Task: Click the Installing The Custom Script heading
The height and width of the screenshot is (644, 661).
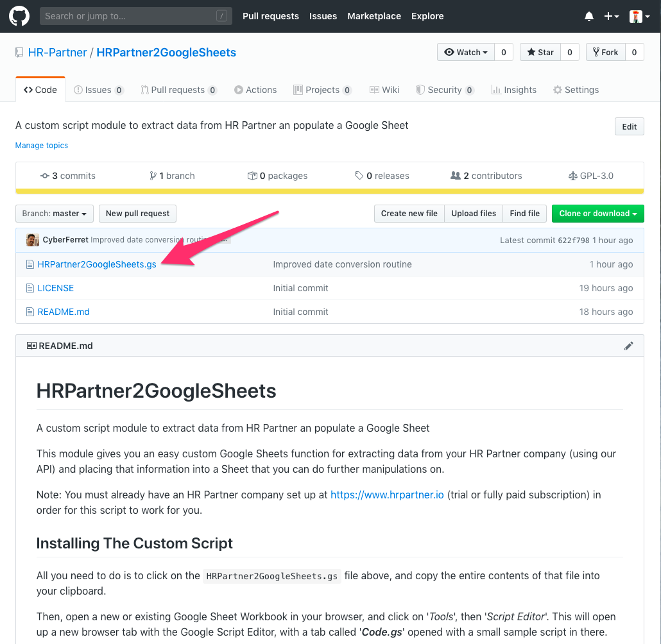Action: (x=135, y=543)
